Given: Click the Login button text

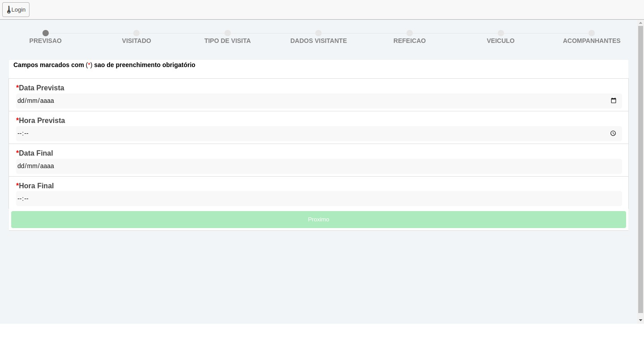Looking at the screenshot, I should click(18, 10).
